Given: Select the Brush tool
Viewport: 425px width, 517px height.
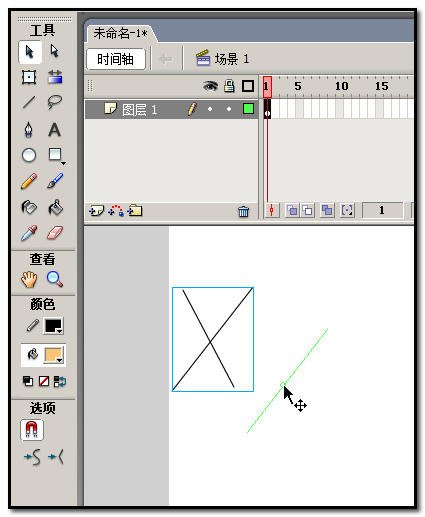Looking at the screenshot, I should click(55, 181).
